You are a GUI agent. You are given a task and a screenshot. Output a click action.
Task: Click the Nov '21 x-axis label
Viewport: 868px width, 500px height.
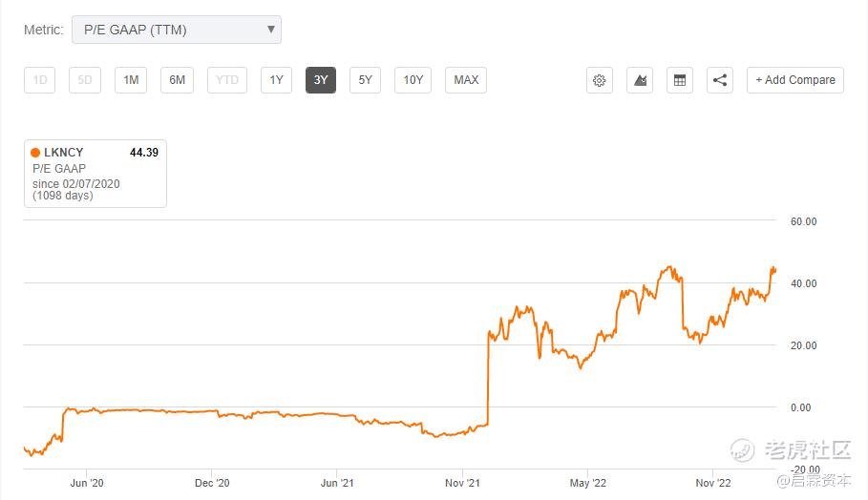pos(462,483)
